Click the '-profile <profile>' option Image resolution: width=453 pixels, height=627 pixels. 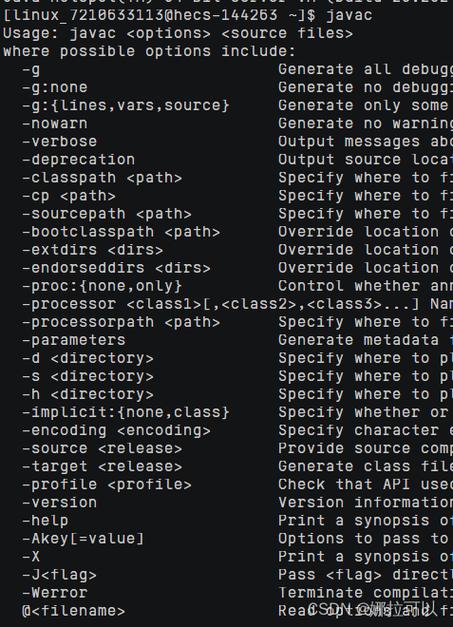pos(107,485)
